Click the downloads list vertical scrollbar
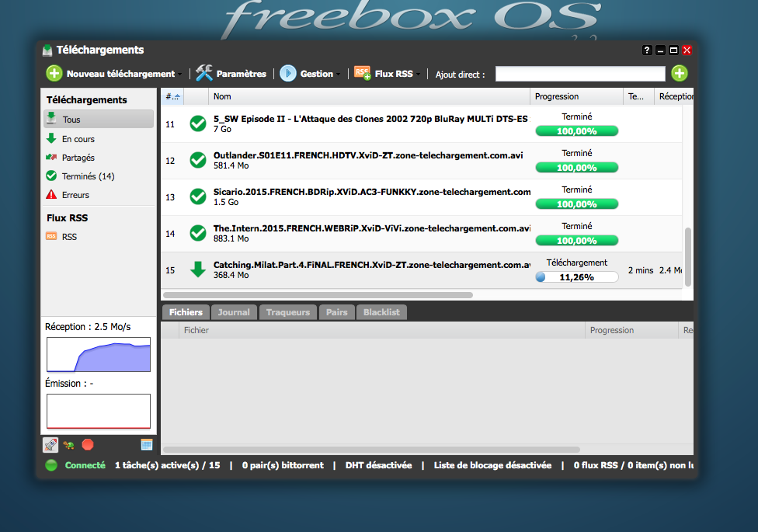 (688, 256)
